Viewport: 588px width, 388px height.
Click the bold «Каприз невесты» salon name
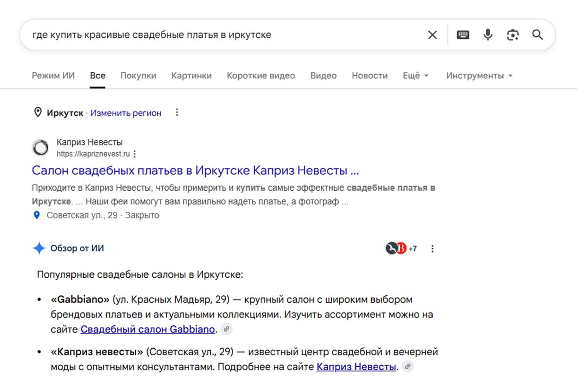[97, 352]
